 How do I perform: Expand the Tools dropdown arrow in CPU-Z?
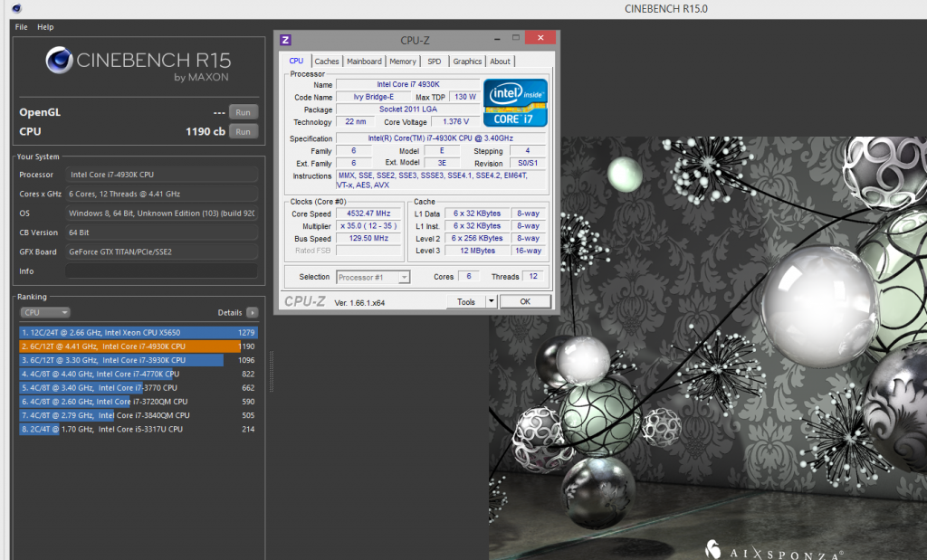click(x=492, y=302)
